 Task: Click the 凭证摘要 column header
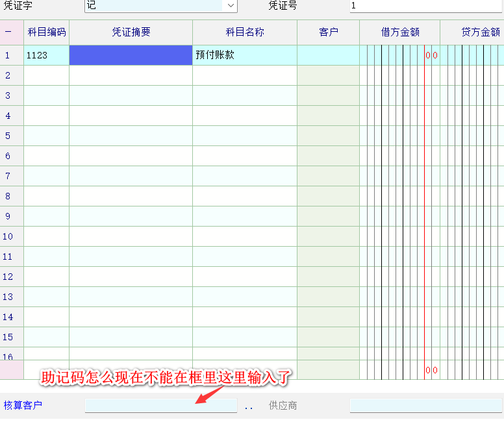[131, 32]
